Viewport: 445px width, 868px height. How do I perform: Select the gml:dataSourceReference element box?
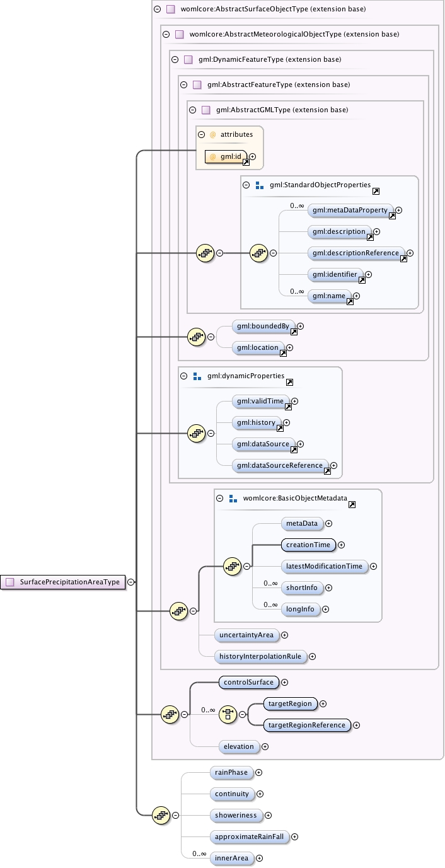pos(280,465)
